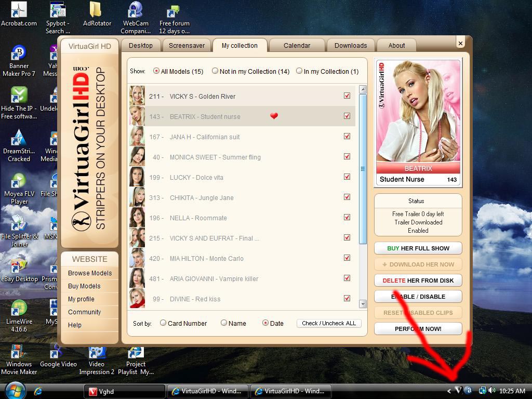
Task: Sort the model list by Name
Action: (x=233, y=323)
